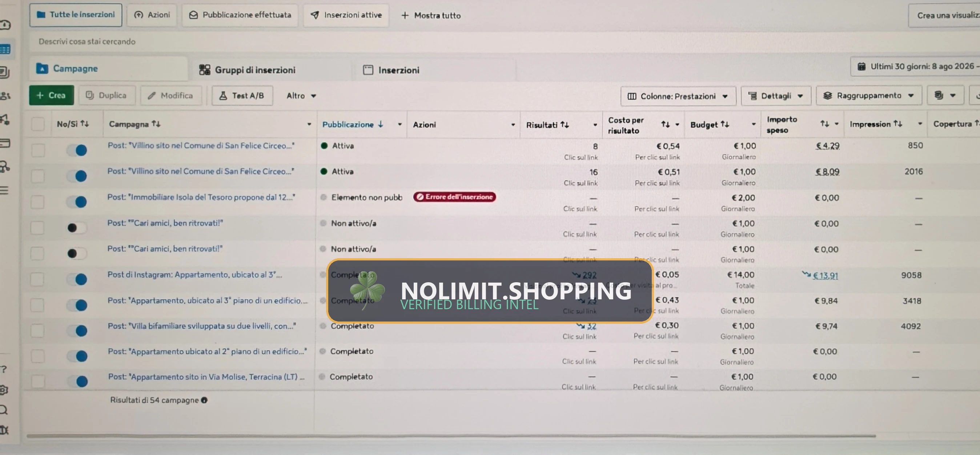Screen dimensions: 980x455
Task: Toggle the Post di Instagram Appartamento campaign
Action: pyautogui.click(x=77, y=279)
